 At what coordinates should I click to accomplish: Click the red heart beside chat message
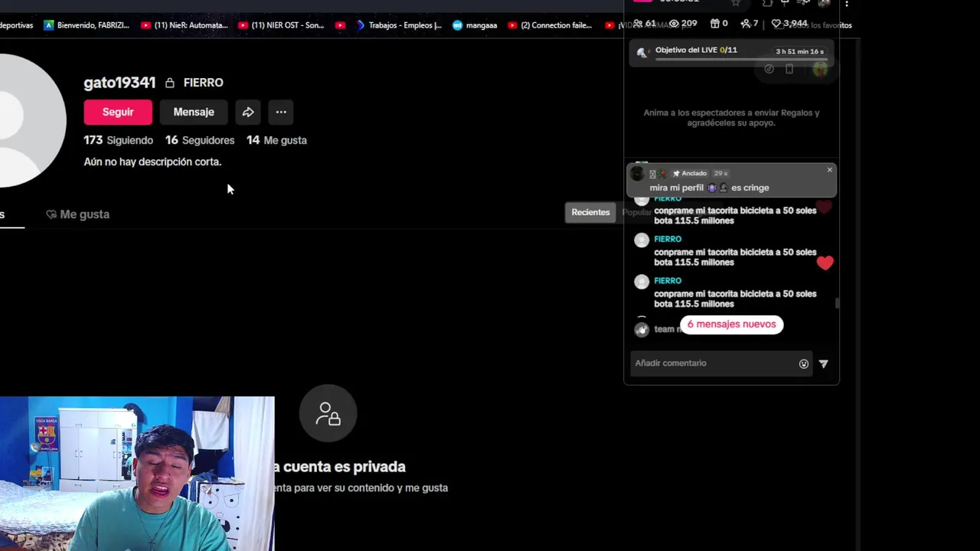(825, 263)
